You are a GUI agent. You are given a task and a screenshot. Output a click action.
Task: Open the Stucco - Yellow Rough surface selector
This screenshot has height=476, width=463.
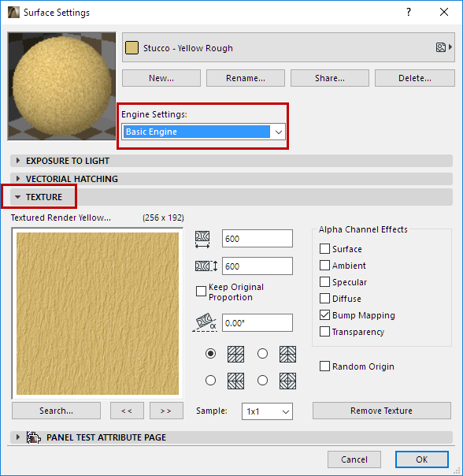click(x=288, y=47)
